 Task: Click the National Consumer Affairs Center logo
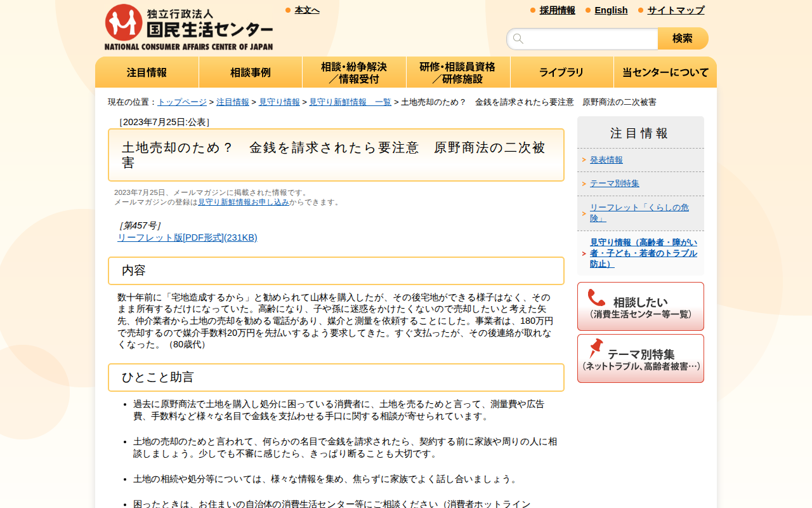tap(188, 27)
